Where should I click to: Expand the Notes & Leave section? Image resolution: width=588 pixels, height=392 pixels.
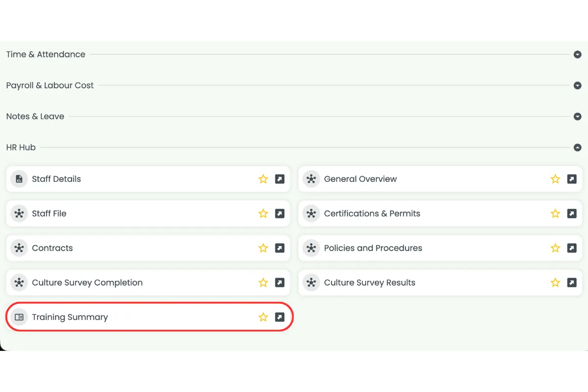coord(577,117)
